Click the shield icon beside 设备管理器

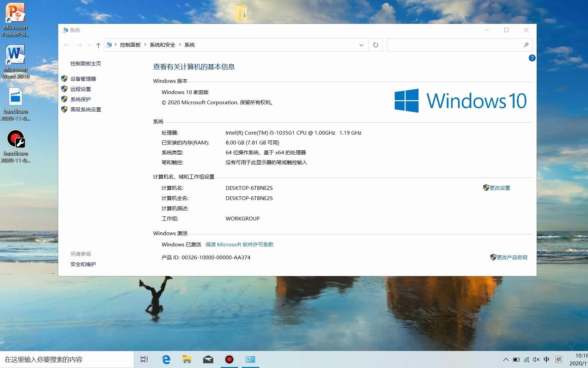click(64, 79)
